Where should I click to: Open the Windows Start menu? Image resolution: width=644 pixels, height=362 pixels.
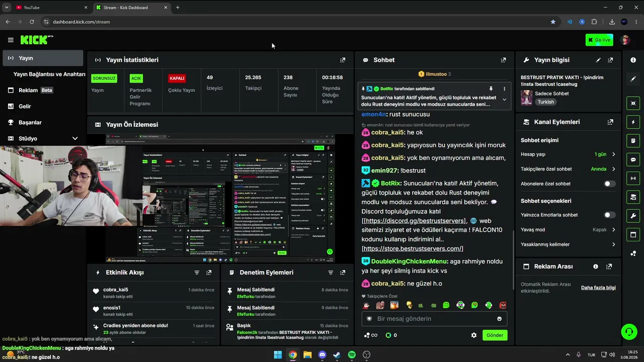(x=277, y=355)
